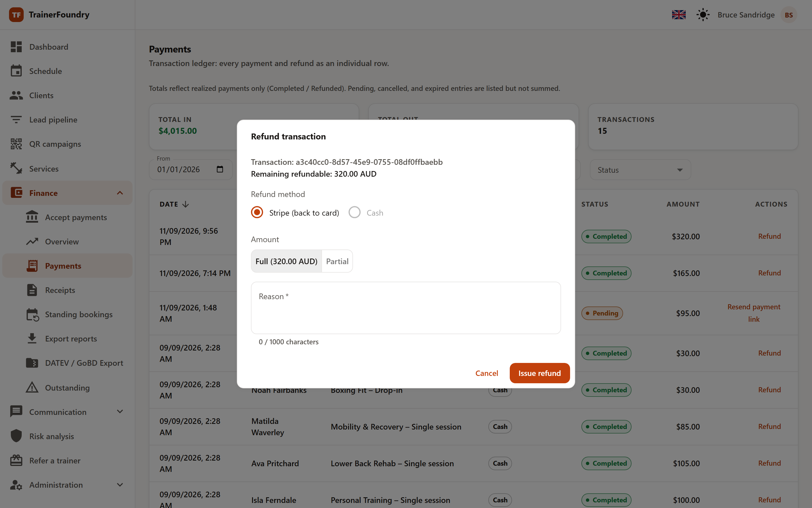Screen dimensions: 812x508
Task: Refund the $105.00 Ava Pritchard payment
Action: click(x=769, y=463)
